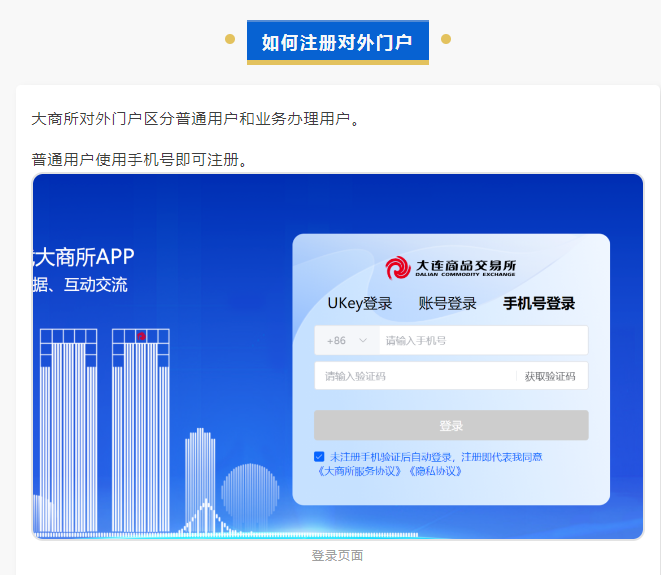Image resolution: width=661 pixels, height=575 pixels.
Task: Click the 大商所APP banner text
Action: point(84,257)
